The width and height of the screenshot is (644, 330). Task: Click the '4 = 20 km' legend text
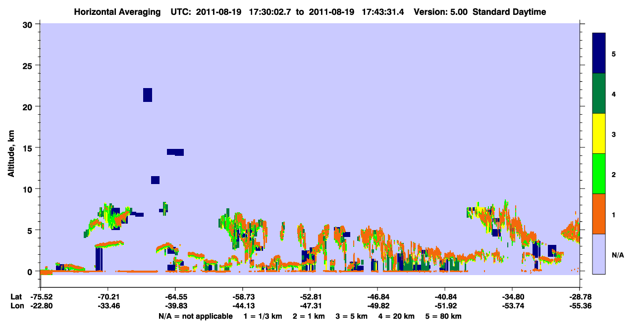(396, 316)
